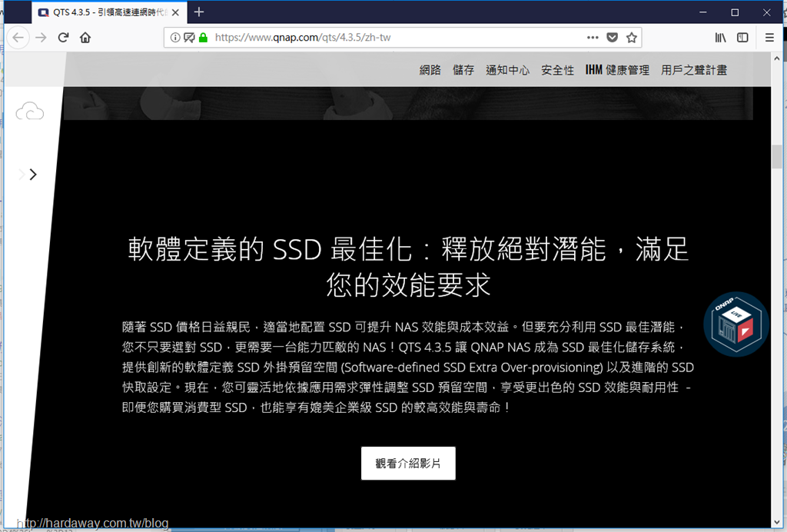Click the paragraph starting 隨著 SSD 價格日益親民
The width and height of the screenshot is (787, 532).
tap(408, 367)
